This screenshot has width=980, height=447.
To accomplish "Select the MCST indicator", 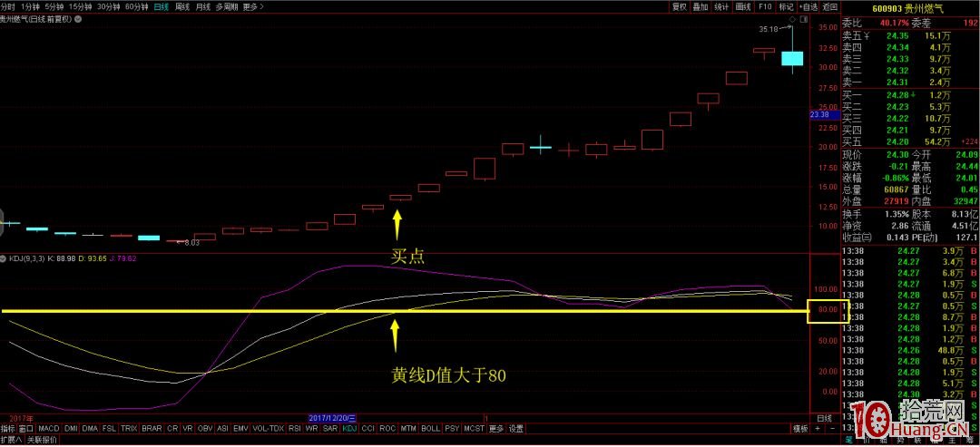I will click(x=475, y=429).
